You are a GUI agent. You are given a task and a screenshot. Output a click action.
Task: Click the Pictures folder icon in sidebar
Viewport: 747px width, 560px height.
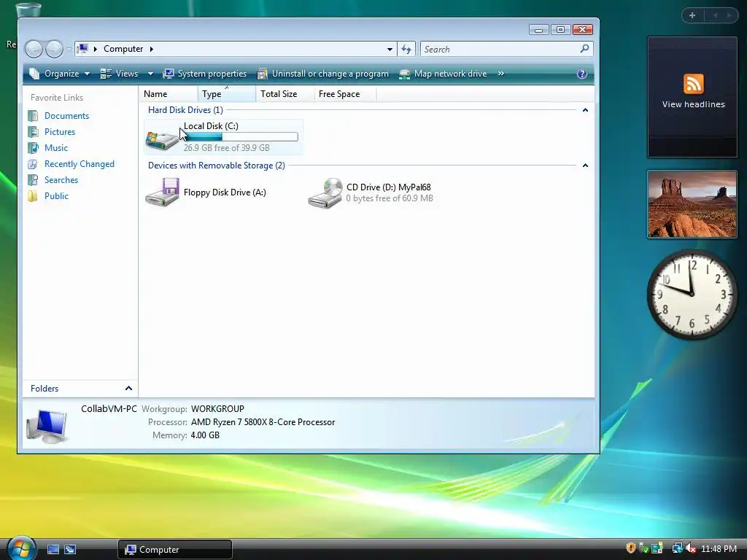[x=33, y=132]
